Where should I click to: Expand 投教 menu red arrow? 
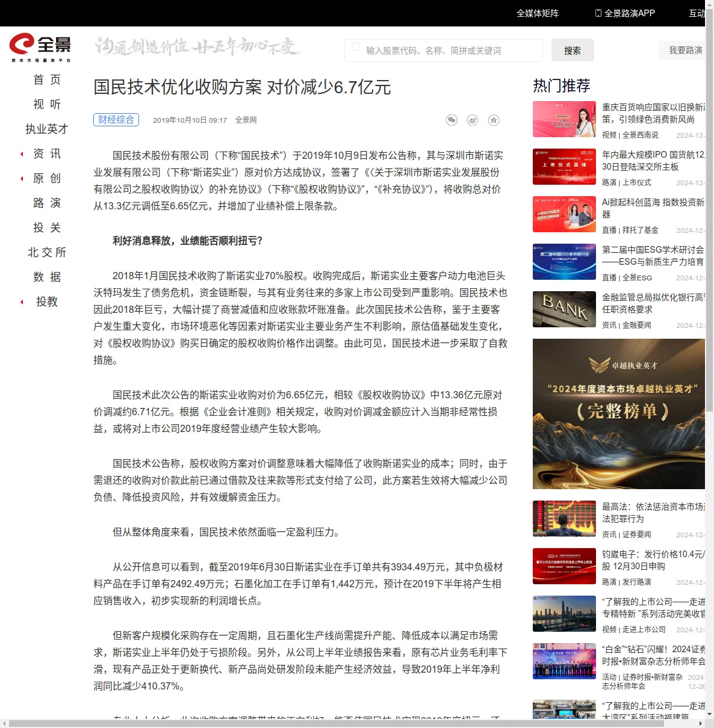pos(22,302)
